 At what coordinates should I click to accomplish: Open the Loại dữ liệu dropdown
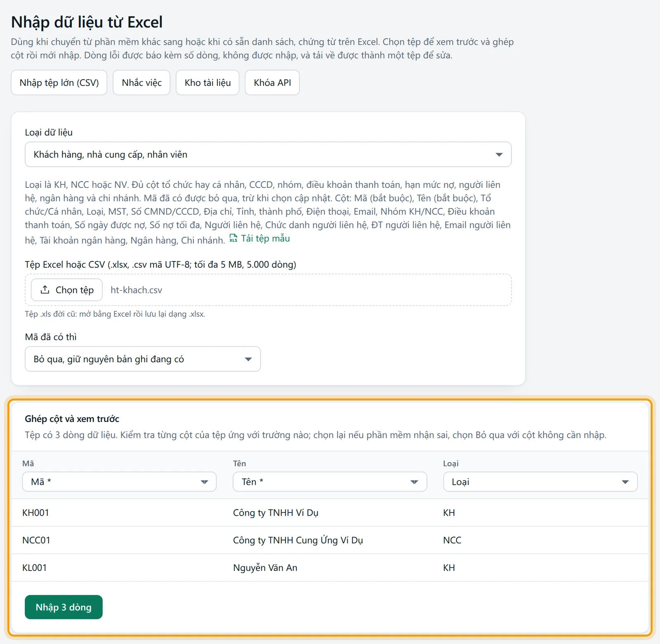[x=268, y=154]
